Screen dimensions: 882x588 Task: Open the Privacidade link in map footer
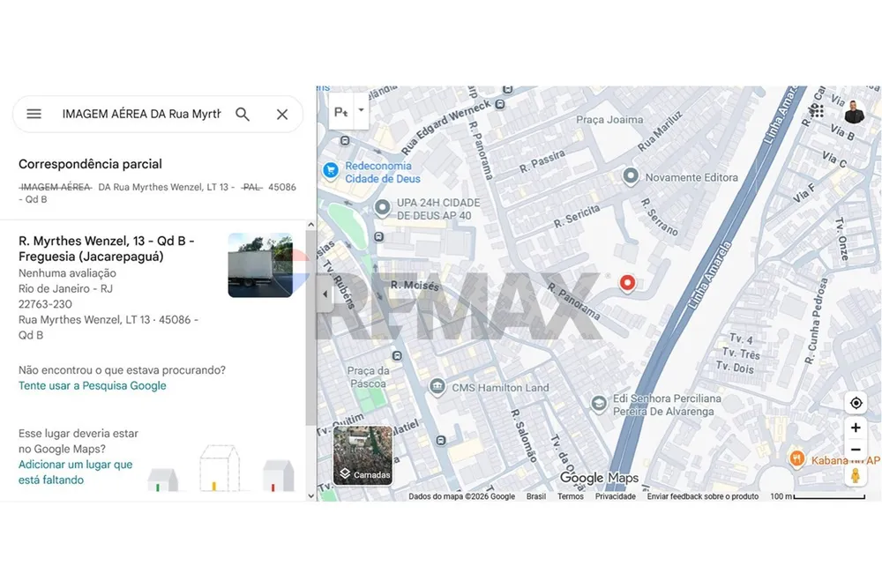(x=616, y=496)
